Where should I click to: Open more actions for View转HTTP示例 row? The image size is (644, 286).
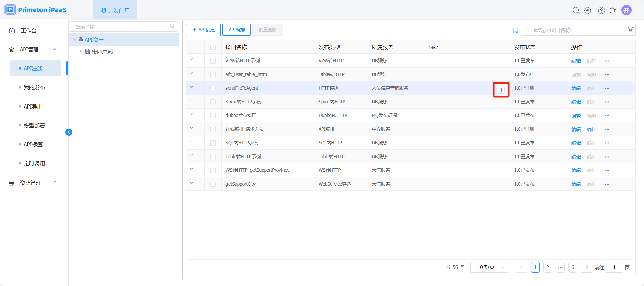coord(607,61)
